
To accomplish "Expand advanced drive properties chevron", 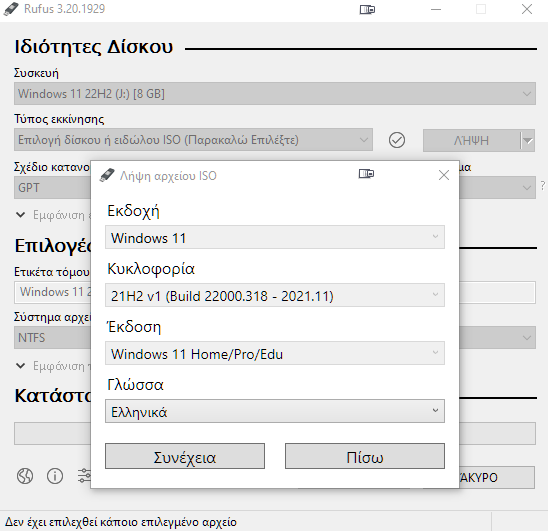I will (x=21, y=215).
